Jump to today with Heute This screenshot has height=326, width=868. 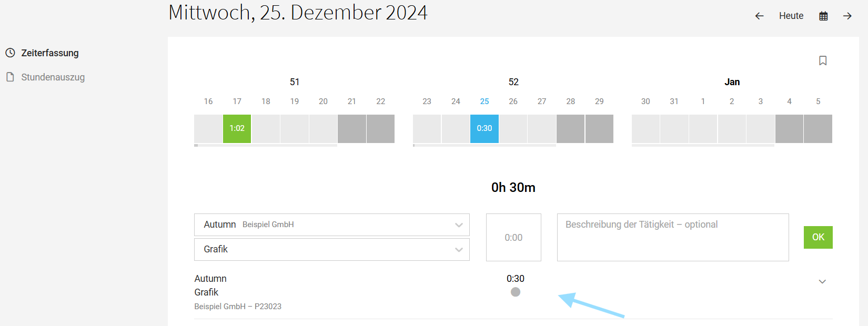[791, 16]
